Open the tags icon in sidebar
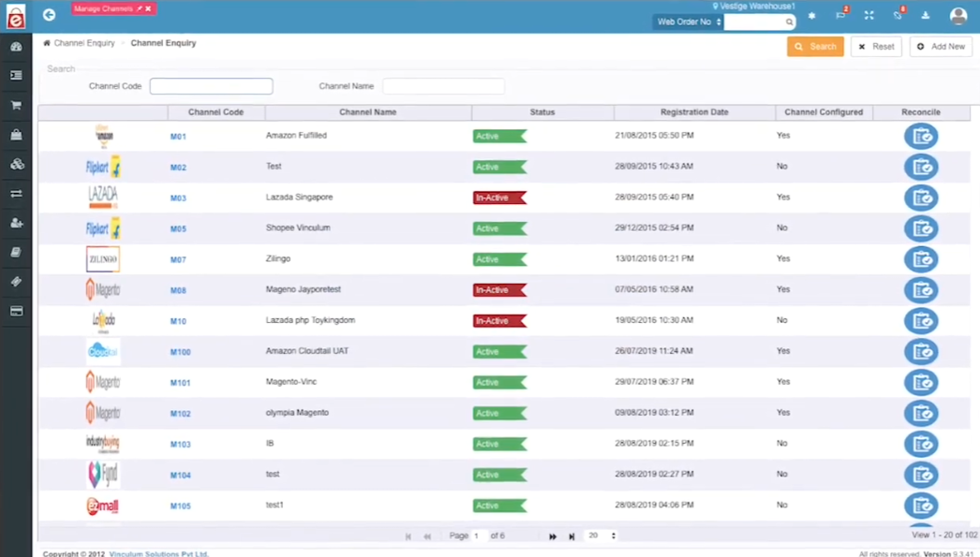Screen dimensions: 980x557 [15, 282]
